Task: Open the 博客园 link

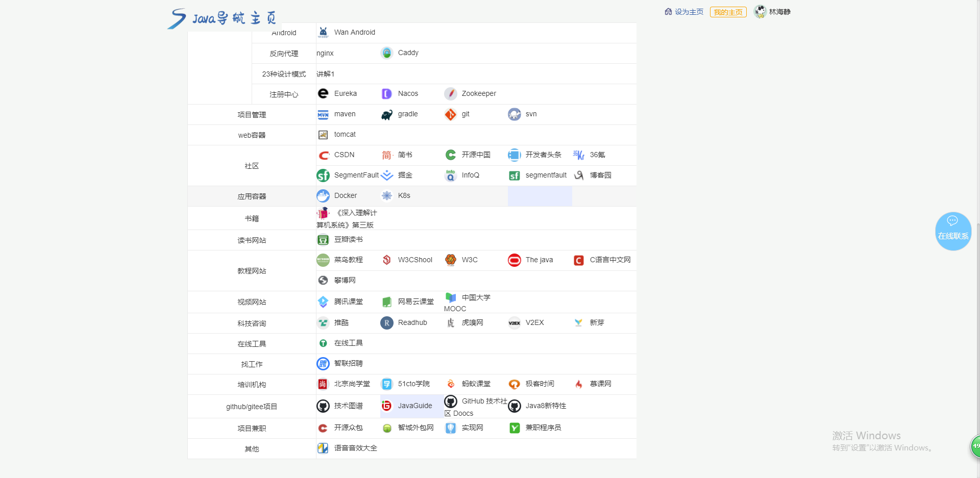Action: 601,175
